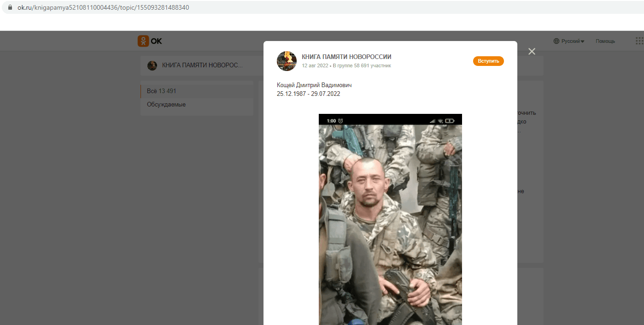
Task: Open the group avatar in the post header
Action: 287,61
